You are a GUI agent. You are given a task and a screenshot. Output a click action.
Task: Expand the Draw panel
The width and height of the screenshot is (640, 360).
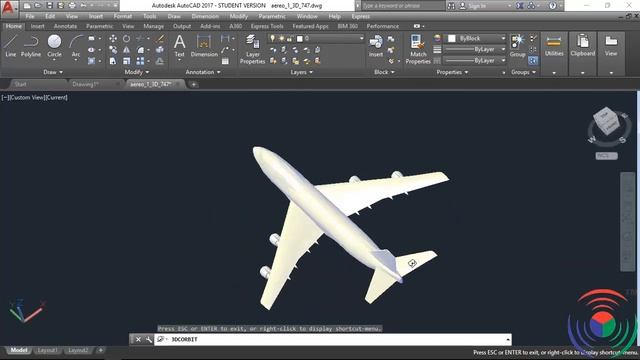point(53,72)
